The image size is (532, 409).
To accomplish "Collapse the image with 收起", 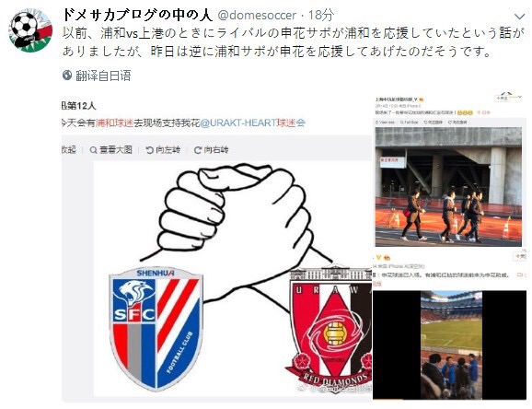I will [x=68, y=150].
